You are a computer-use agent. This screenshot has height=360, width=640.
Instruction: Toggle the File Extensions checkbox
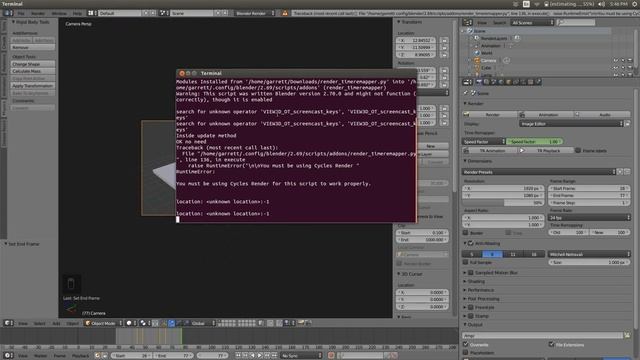[551, 344]
